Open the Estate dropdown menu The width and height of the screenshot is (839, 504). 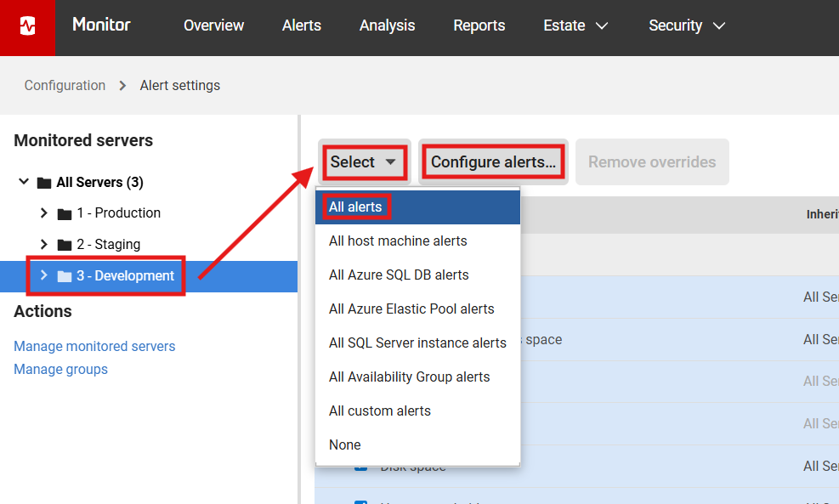pyautogui.click(x=575, y=25)
